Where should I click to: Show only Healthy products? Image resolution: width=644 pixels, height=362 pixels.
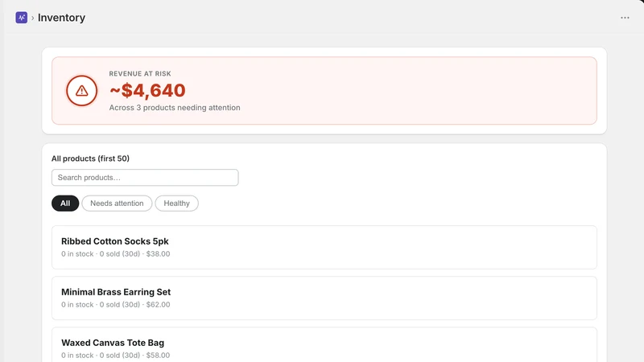[x=176, y=204]
